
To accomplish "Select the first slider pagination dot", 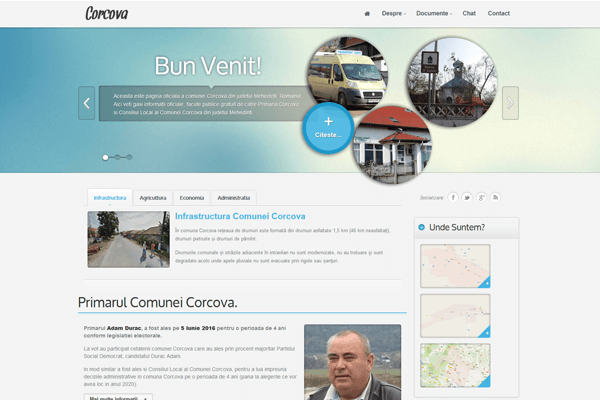I will (x=106, y=157).
